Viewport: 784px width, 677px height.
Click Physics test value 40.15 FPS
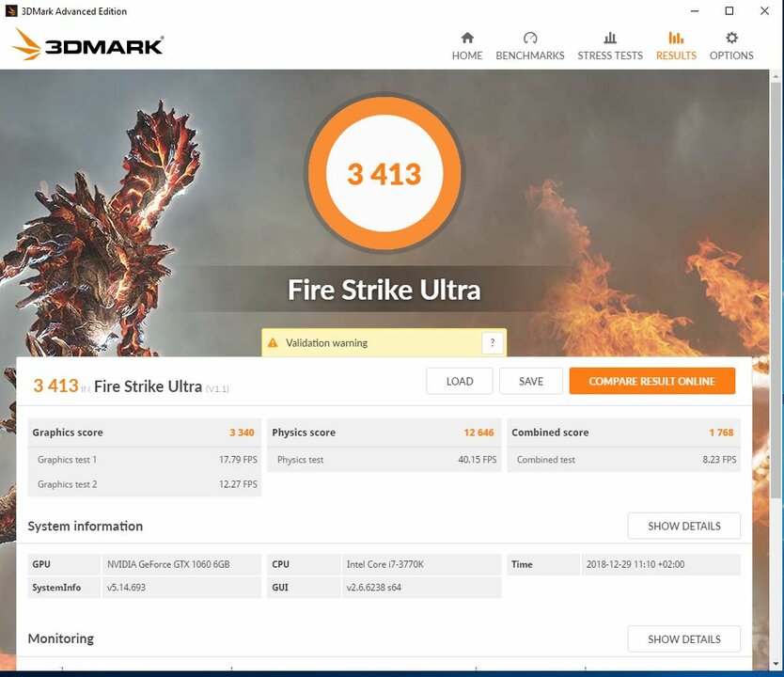point(478,460)
